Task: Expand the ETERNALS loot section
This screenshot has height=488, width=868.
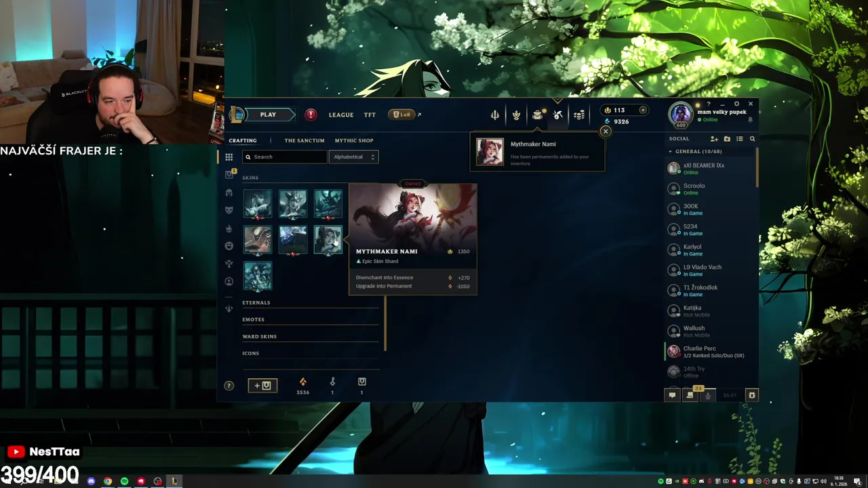Action: pos(311,302)
